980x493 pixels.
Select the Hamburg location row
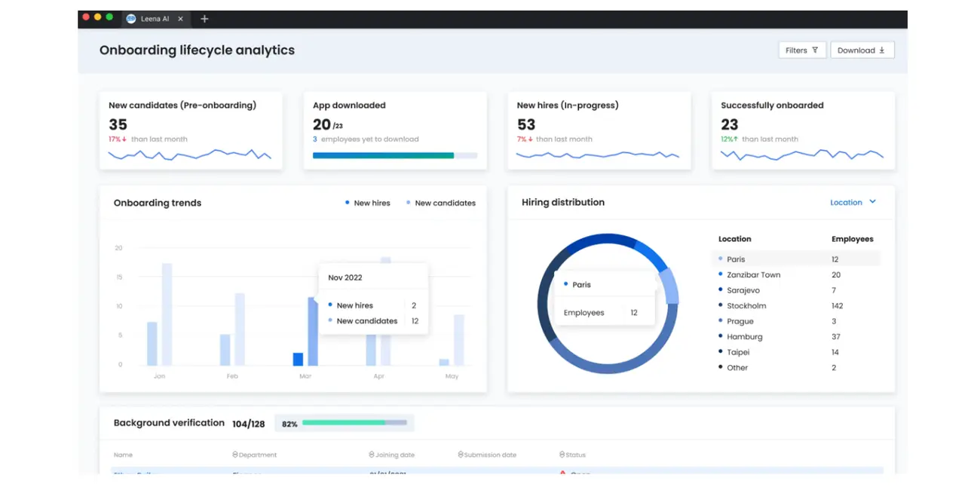[744, 337]
